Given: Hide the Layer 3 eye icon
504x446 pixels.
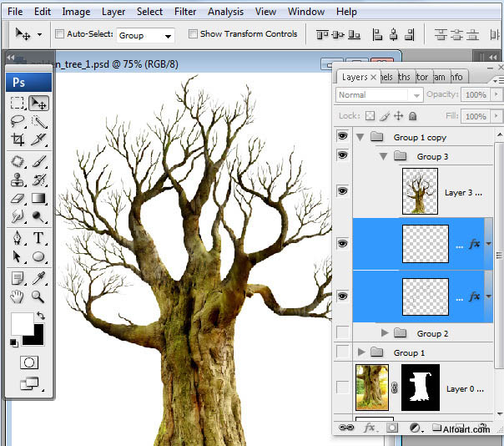Looking at the screenshot, I should coord(342,191).
